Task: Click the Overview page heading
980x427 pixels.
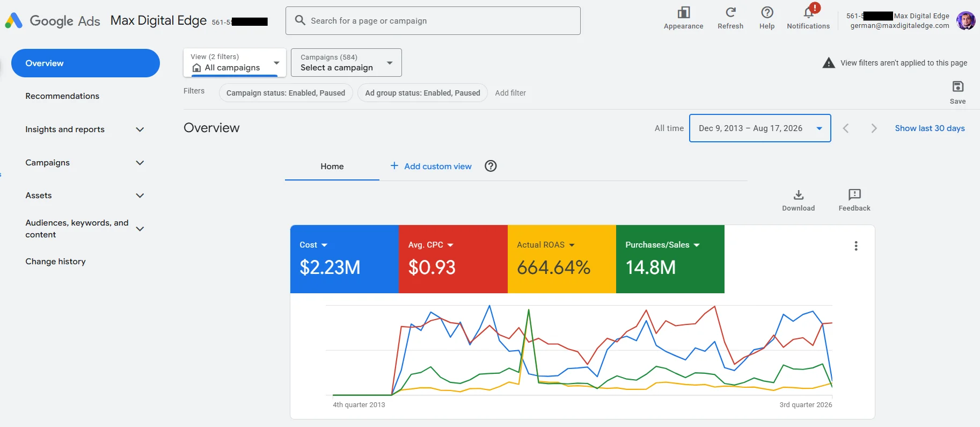Action: coord(211,128)
